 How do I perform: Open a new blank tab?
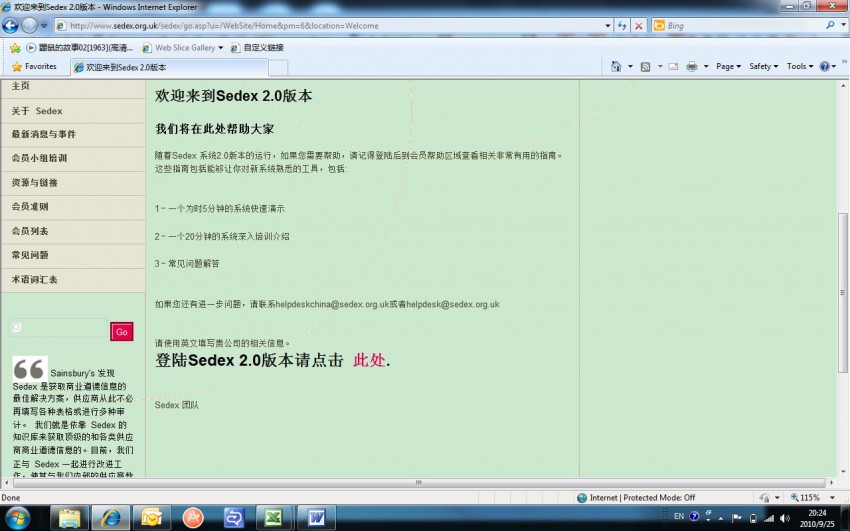click(278, 68)
